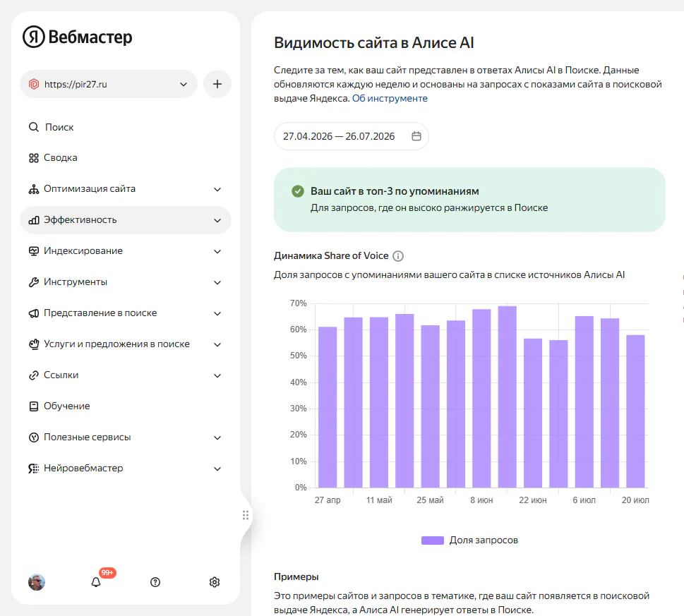
Task: Click the green checkmark status icon
Action: 298,191
